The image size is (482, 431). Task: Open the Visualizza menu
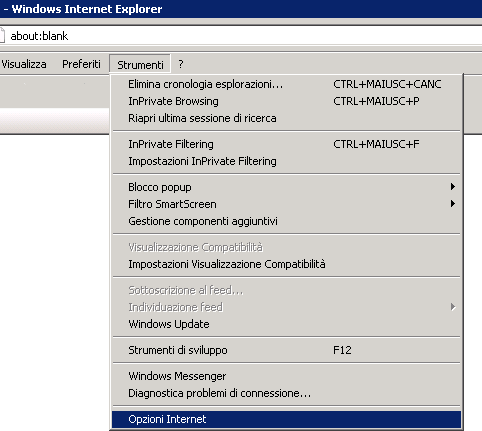click(x=23, y=64)
